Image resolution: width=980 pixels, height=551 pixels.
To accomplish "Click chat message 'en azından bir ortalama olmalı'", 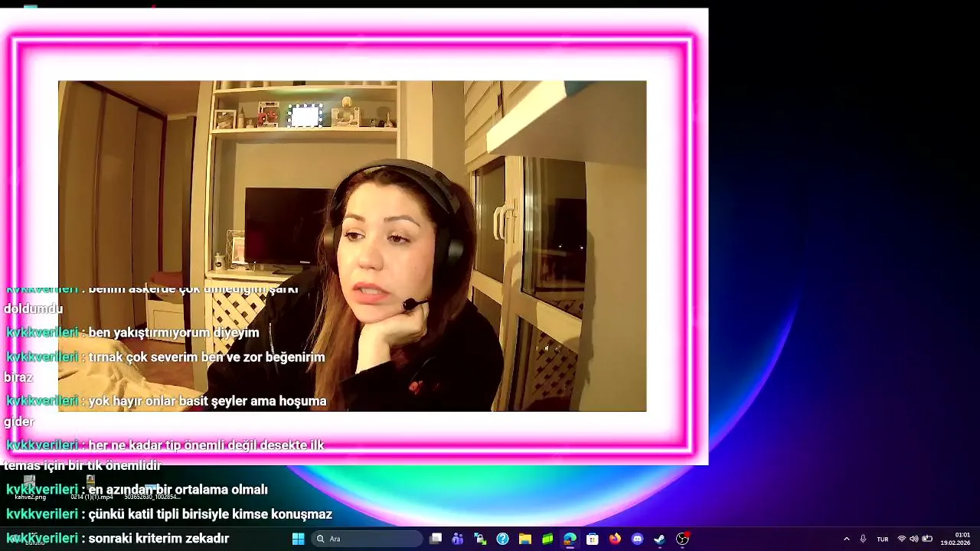I will pos(178,489).
